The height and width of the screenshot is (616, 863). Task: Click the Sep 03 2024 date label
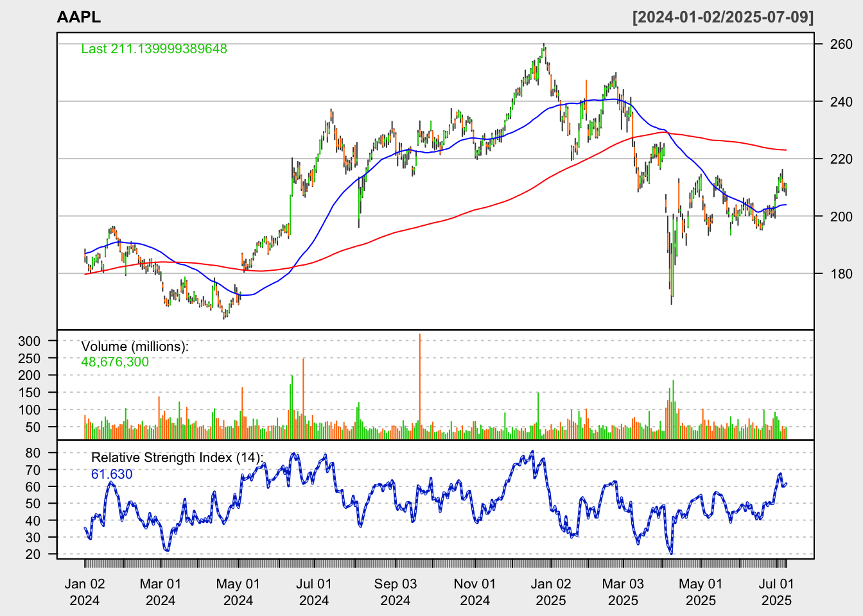click(396, 592)
